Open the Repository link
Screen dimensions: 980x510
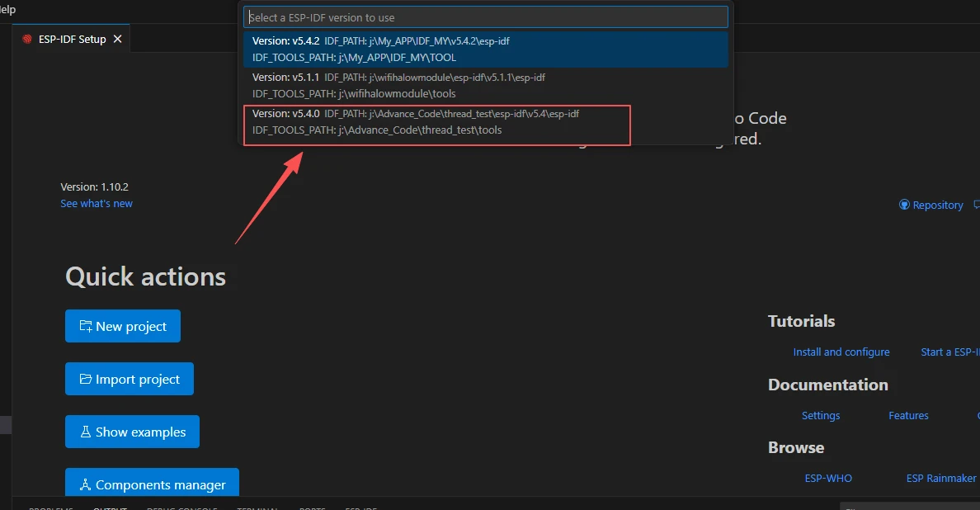click(938, 205)
